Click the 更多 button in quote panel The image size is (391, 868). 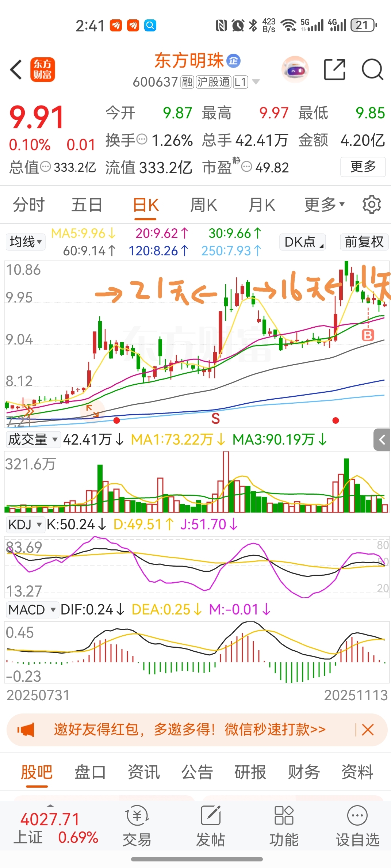363,167
